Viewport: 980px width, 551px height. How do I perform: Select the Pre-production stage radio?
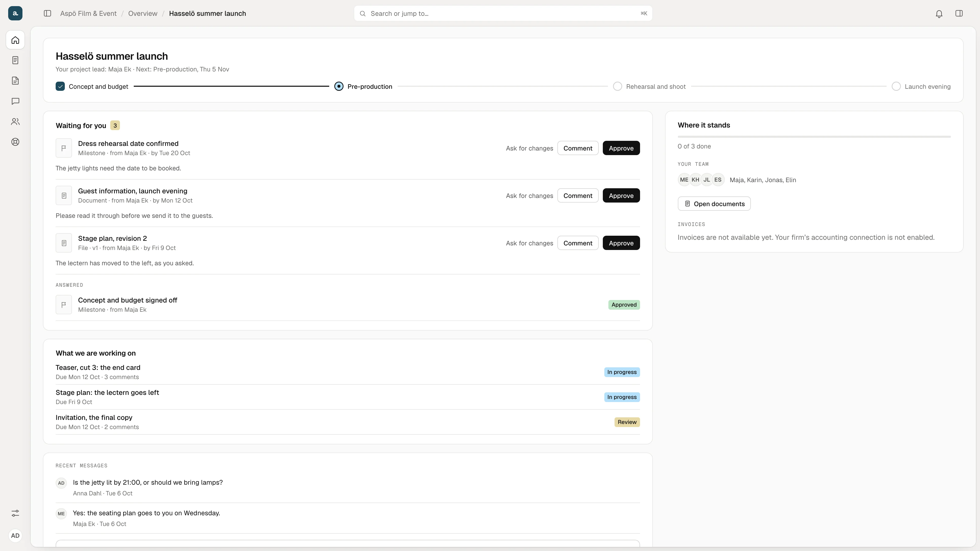(x=339, y=86)
